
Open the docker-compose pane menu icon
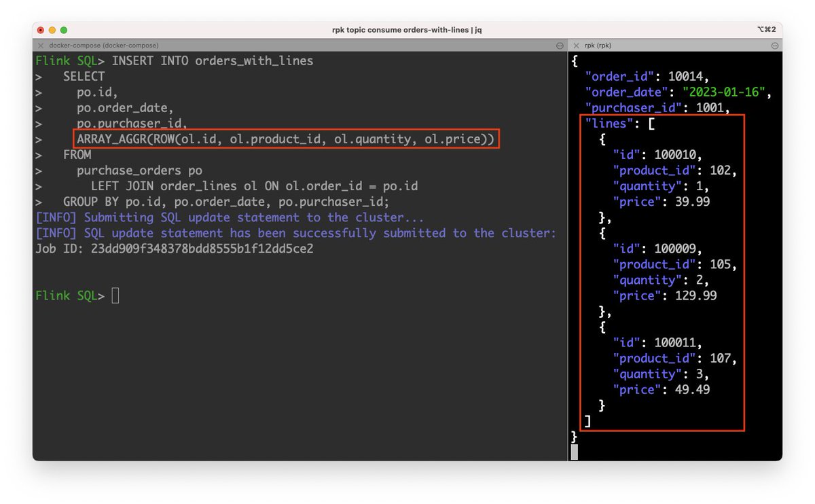click(560, 46)
